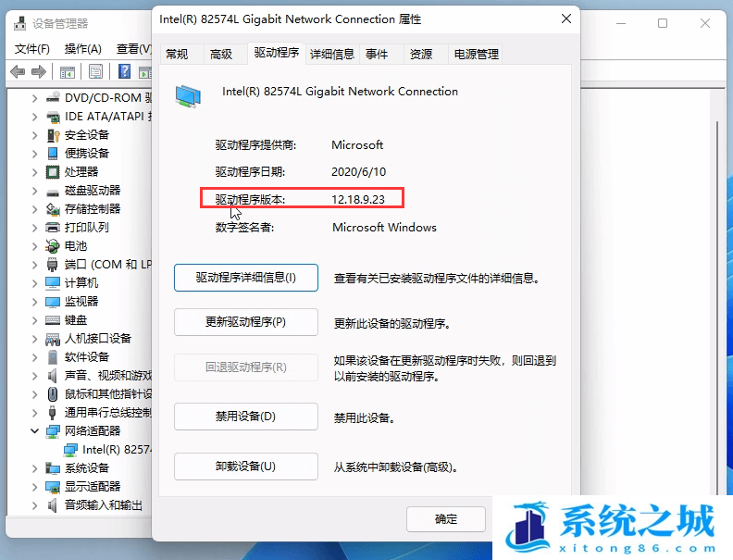This screenshot has width=733, height=560.
Task: Select the 网络适配器 tree label
Action: [93, 431]
